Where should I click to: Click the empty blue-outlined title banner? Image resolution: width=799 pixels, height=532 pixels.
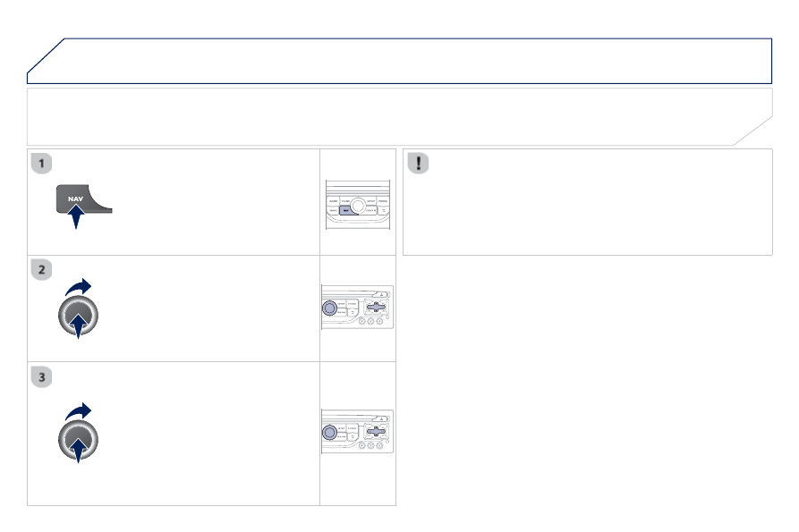point(399,61)
